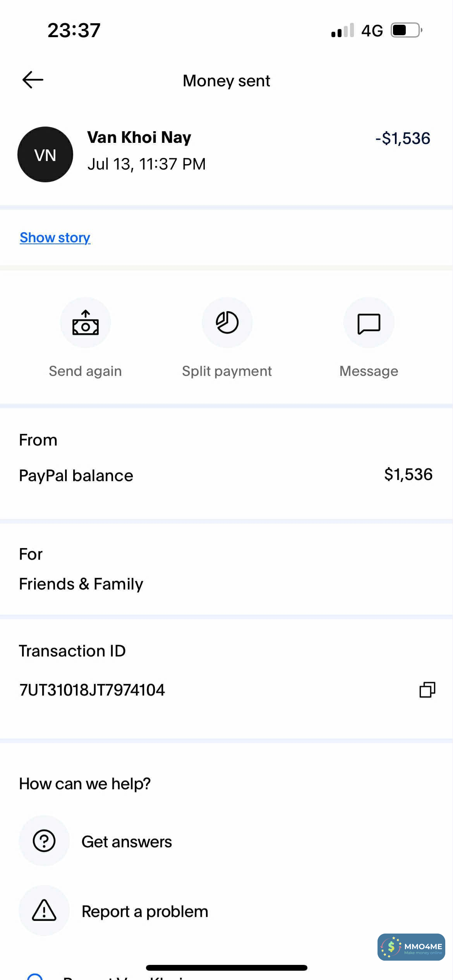Tap the transaction ID 7UT31018JT7974104
The height and width of the screenshot is (980, 453).
point(92,690)
